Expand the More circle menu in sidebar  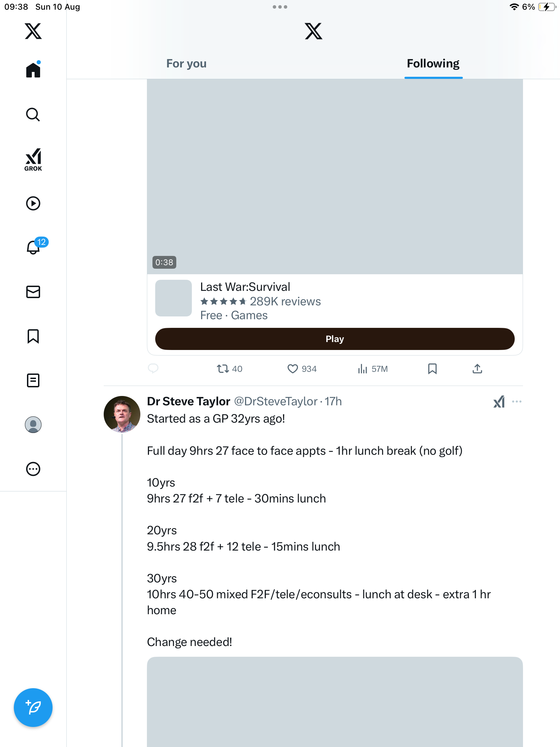coord(33,469)
